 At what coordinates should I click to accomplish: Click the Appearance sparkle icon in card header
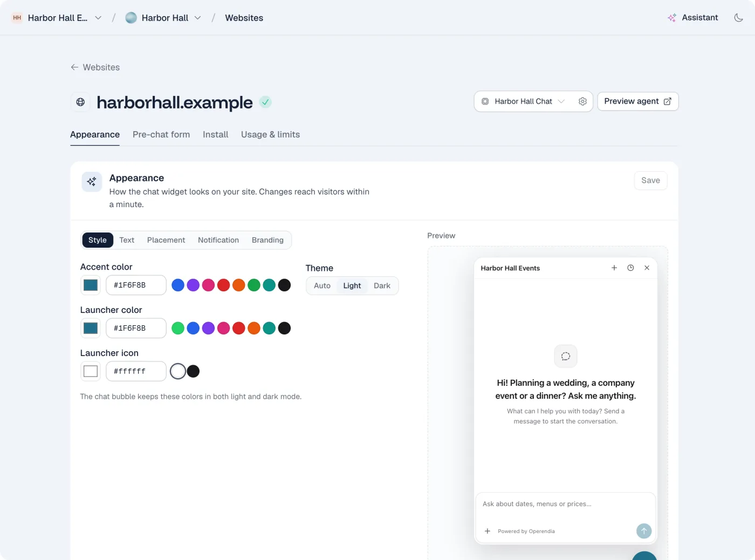92,182
